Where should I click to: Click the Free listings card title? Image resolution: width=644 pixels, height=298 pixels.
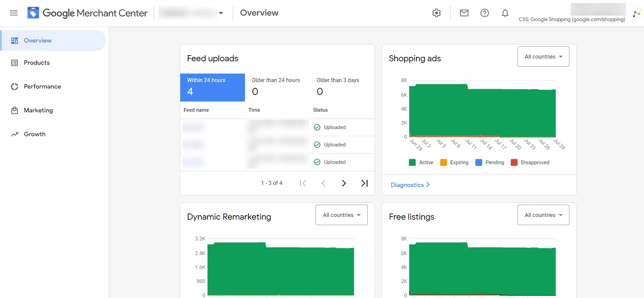(x=412, y=217)
